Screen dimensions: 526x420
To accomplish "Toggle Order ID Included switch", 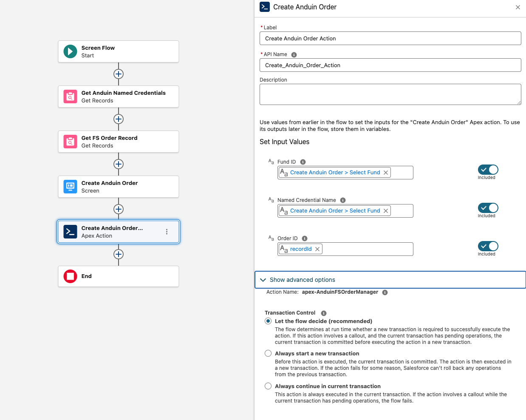I will (488, 246).
